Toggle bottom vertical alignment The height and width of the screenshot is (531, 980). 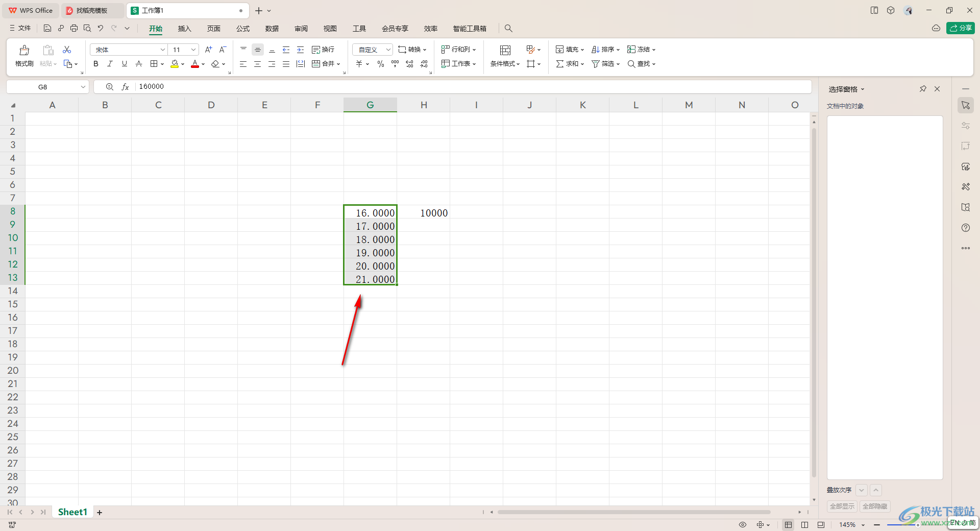[x=272, y=50]
